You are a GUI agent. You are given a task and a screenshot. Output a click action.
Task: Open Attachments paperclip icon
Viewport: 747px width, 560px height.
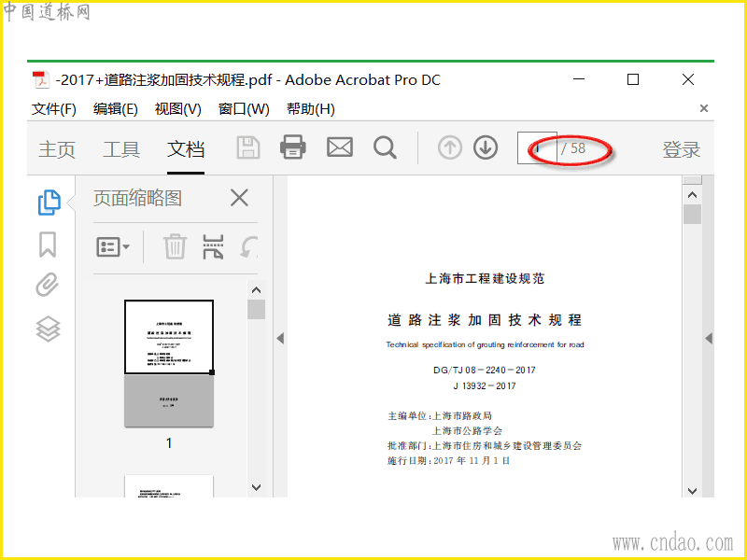(x=48, y=285)
